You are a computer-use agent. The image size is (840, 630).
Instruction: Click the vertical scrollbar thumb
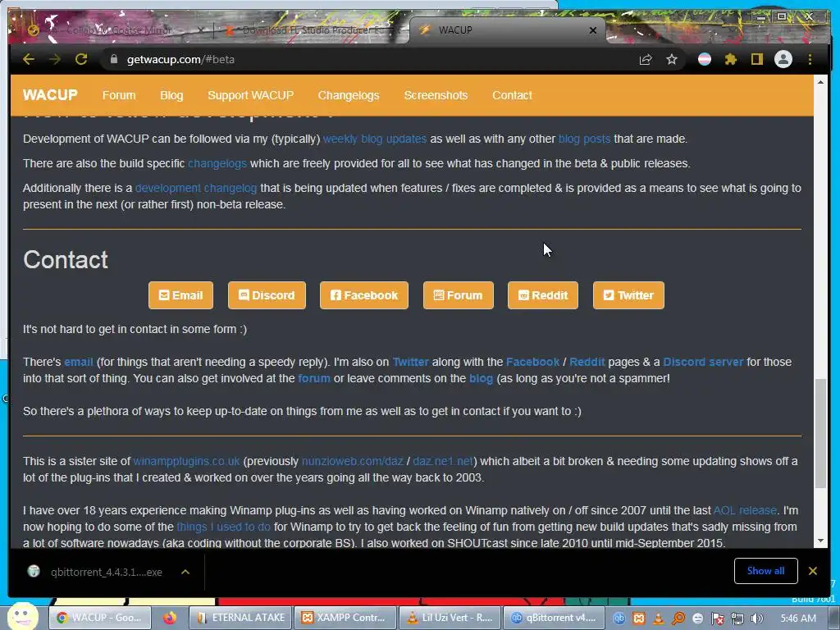click(x=820, y=433)
